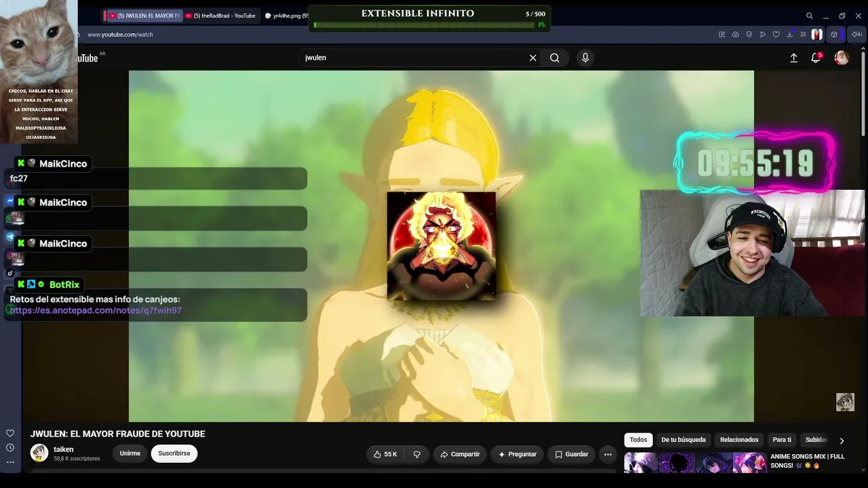Like the video with 55 K
Screen dimensions: 868x488
point(385,454)
